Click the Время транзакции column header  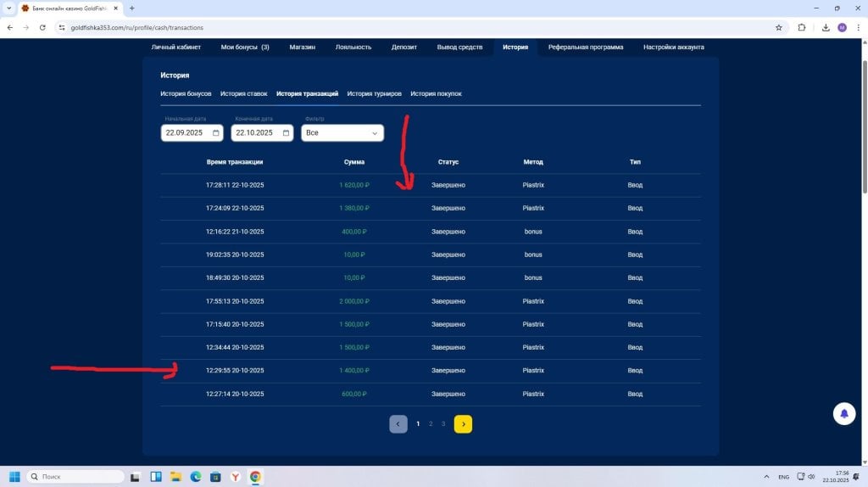235,162
